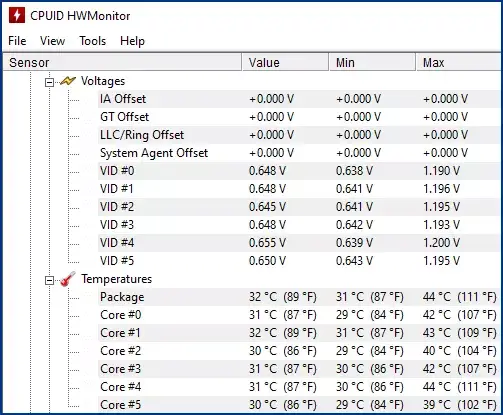The height and width of the screenshot is (415, 503).
Task: Click Core #3 min value 30 °C (86 °F)
Action: click(x=370, y=369)
